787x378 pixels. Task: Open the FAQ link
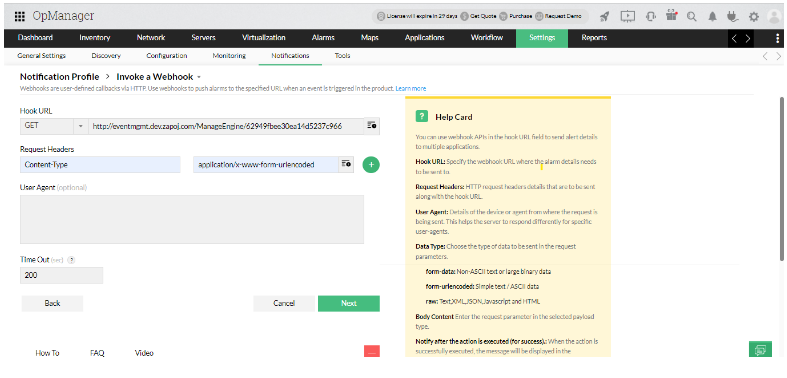point(97,353)
